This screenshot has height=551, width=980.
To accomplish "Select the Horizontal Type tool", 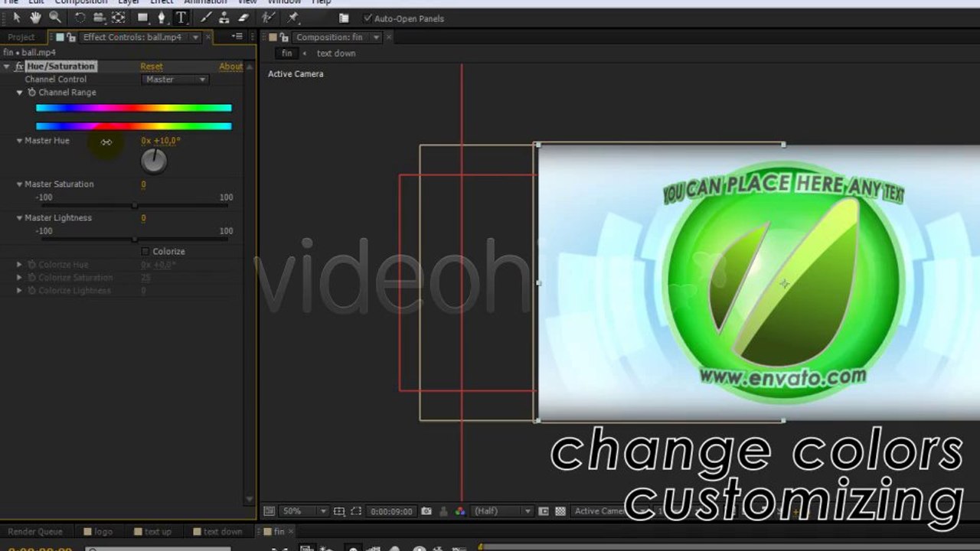I will pyautogui.click(x=181, y=18).
